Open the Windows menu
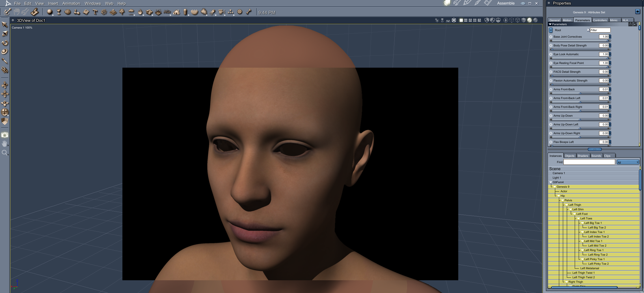The height and width of the screenshot is (293, 644). pyautogui.click(x=93, y=3)
